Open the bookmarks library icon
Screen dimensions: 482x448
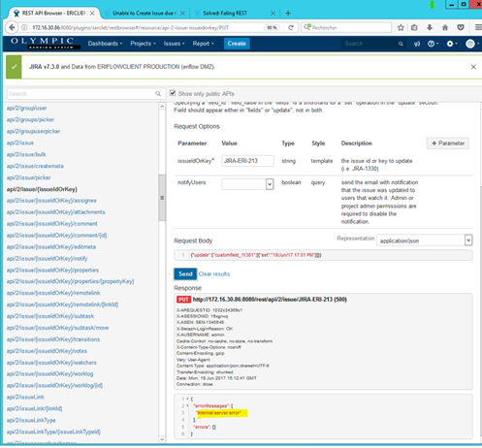click(414, 27)
